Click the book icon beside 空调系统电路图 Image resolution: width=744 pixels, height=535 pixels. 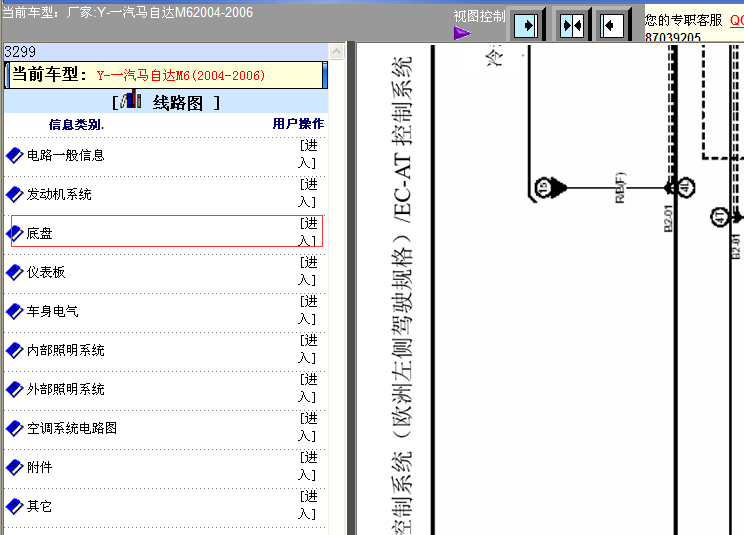coord(15,428)
